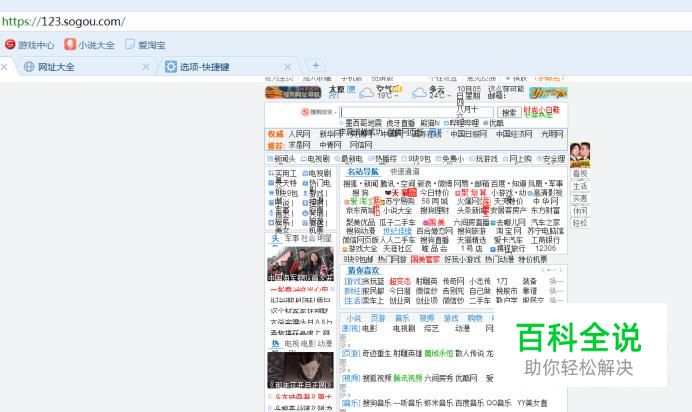Switch to the 网址大全 tab
Screen dimensions: 692x412
56,67
